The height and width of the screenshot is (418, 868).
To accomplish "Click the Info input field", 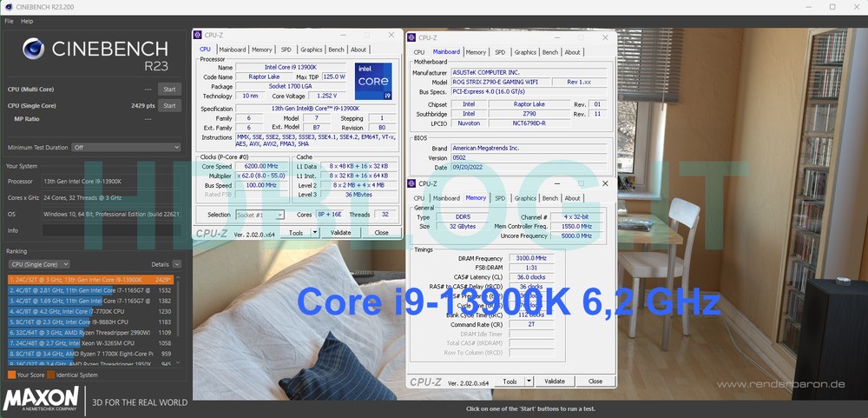I will click(111, 230).
